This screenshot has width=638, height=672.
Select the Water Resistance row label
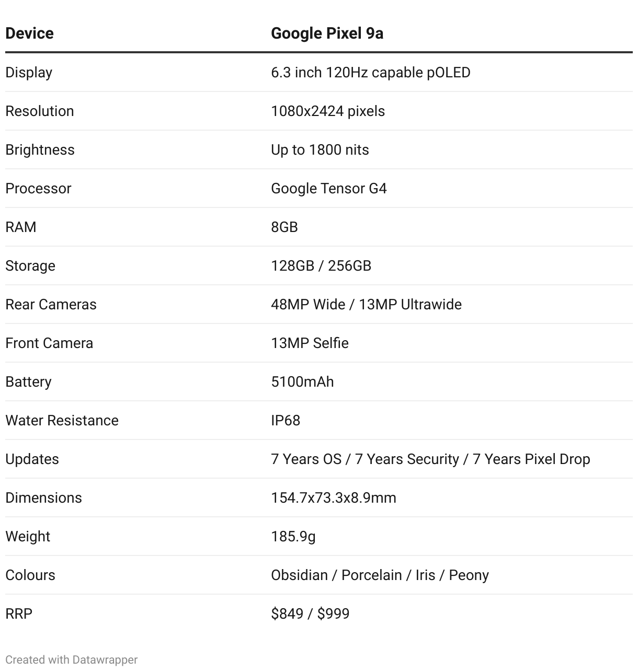pos(62,421)
